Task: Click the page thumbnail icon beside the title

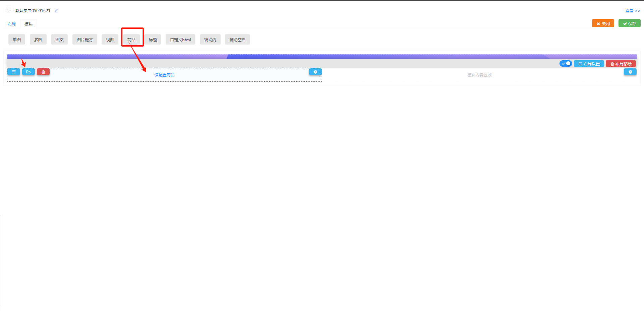Action: (x=9, y=11)
